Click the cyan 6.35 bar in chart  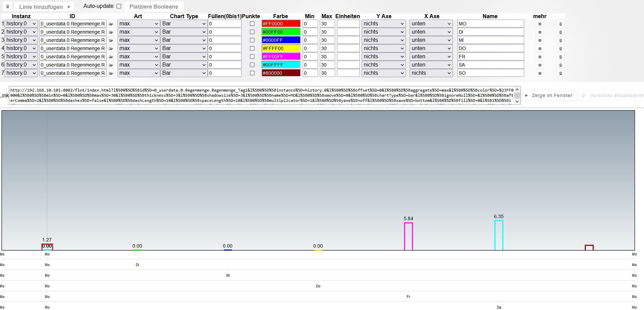pyautogui.click(x=498, y=235)
